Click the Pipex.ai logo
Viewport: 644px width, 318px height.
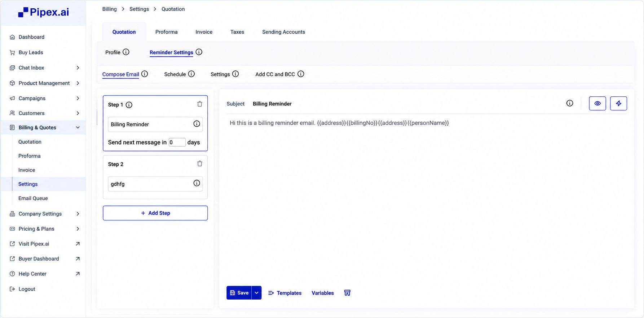click(43, 12)
